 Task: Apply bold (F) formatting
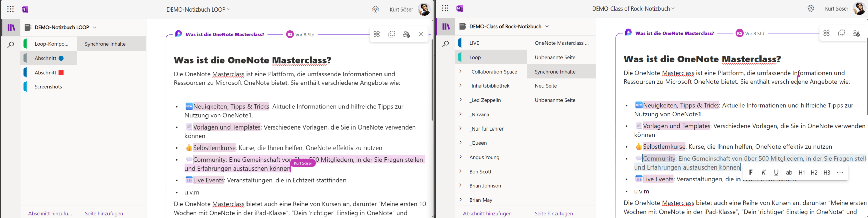tap(751, 172)
